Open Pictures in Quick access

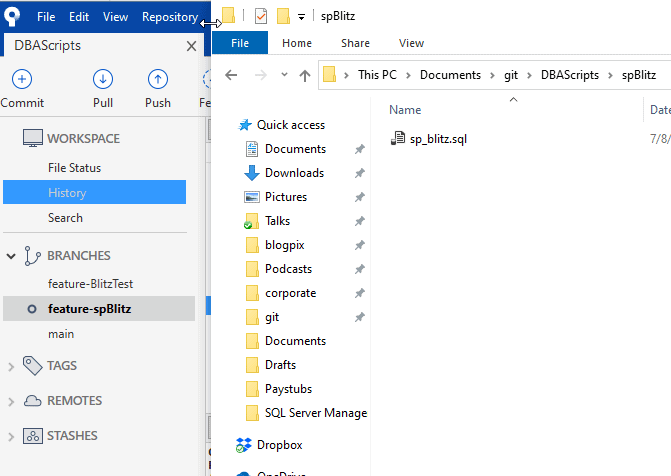(x=286, y=197)
